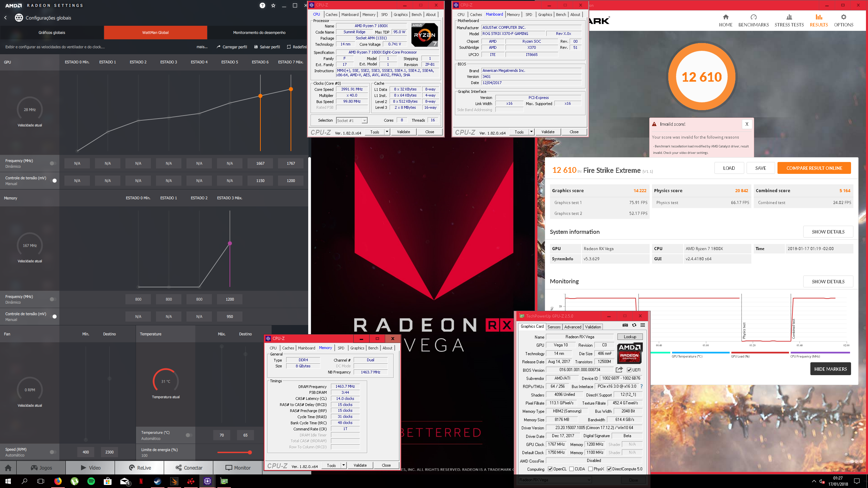The height and width of the screenshot is (488, 868).
Task: Click the Radeon Settings home icon
Action: click(8, 468)
